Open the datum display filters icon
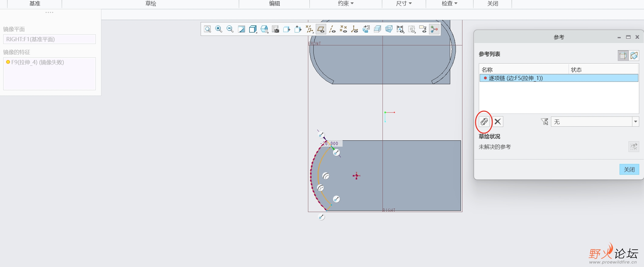The width and height of the screenshot is (644, 267). pyautogui.click(x=309, y=29)
